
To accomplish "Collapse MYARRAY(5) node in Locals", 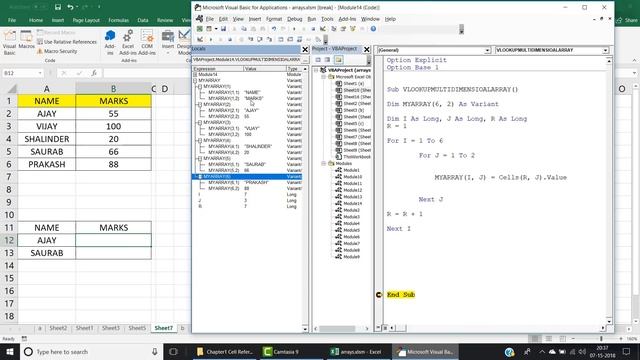I will (200, 158).
